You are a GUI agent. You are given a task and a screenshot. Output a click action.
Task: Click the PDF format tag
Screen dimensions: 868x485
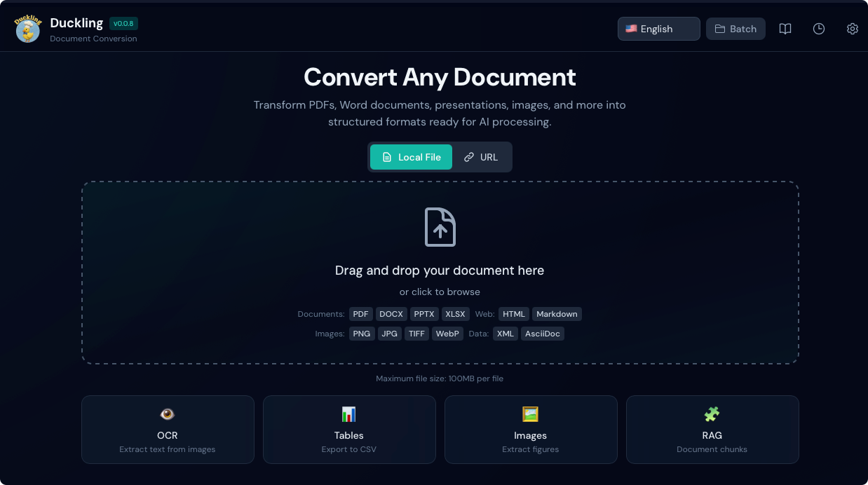click(x=361, y=314)
